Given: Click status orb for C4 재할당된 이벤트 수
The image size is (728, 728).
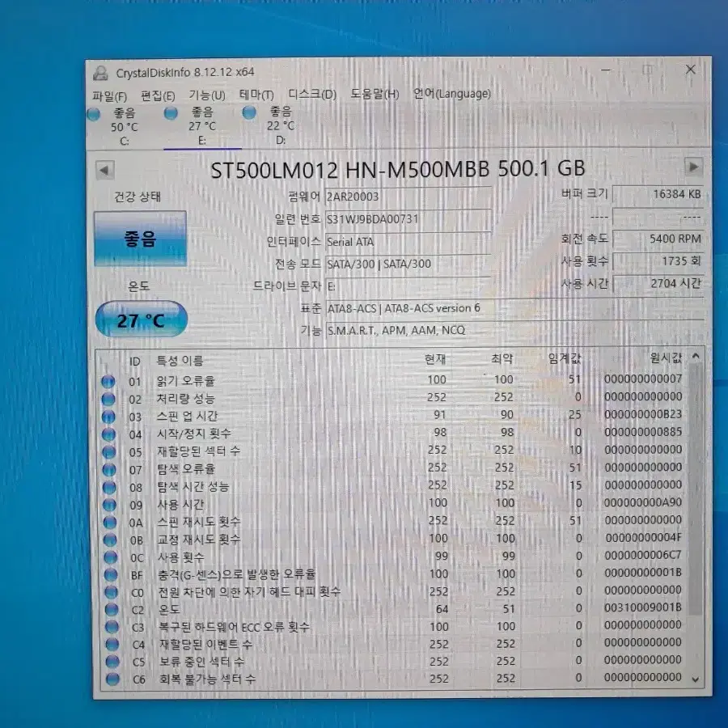Looking at the screenshot, I should [112, 645].
